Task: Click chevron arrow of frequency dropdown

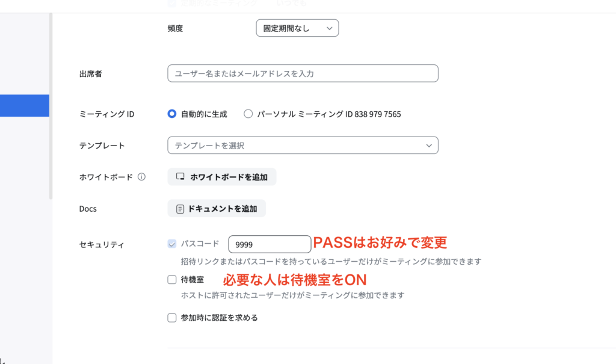Action: pos(329,28)
